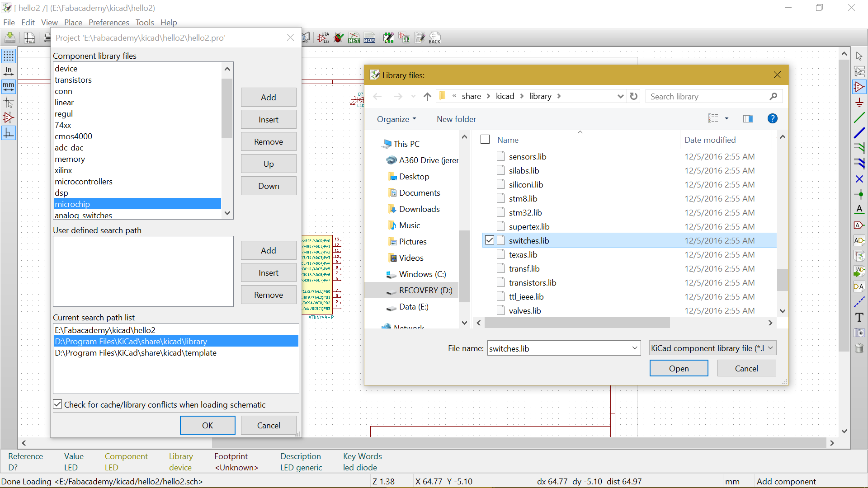Open the footprint association CvPcb icon

click(x=389, y=38)
